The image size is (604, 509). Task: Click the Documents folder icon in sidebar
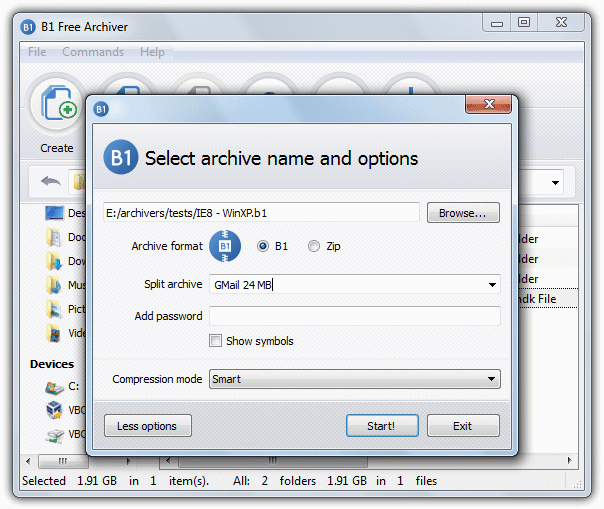click(54, 237)
